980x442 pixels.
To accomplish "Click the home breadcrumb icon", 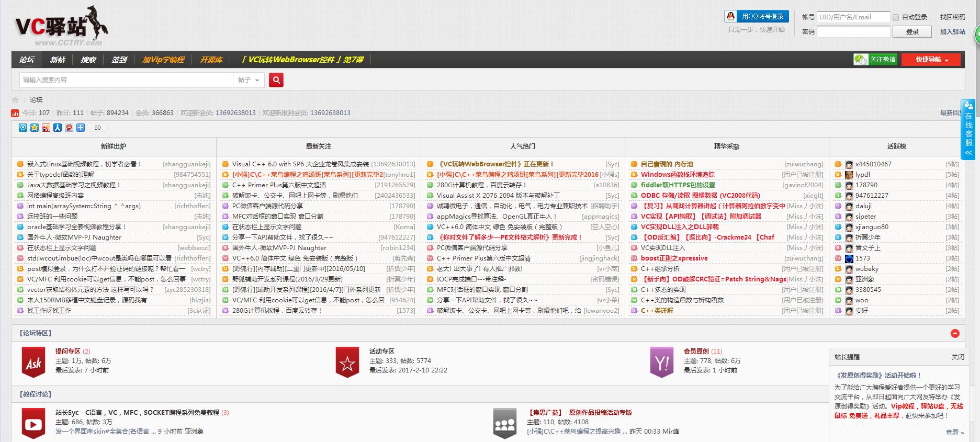I will (15, 100).
